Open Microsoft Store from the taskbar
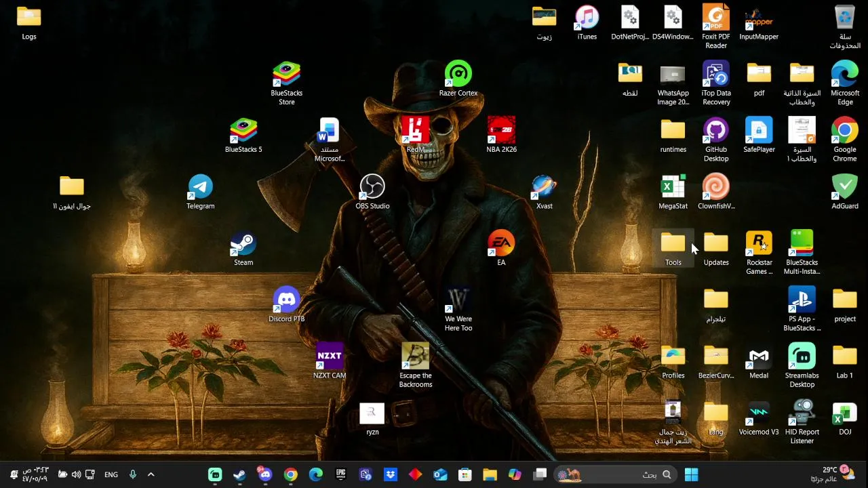Image resolution: width=868 pixels, height=488 pixels. pyautogui.click(x=465, y=474)
